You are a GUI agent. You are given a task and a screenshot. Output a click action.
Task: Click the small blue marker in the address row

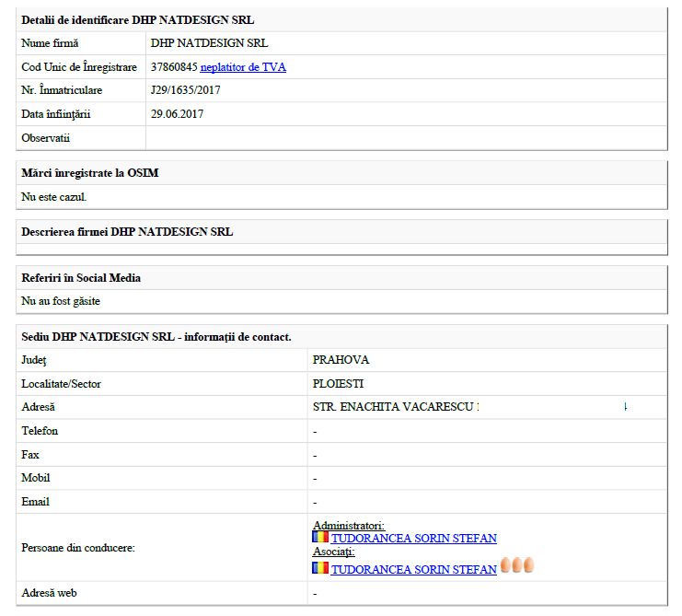(x=625, y=406)
